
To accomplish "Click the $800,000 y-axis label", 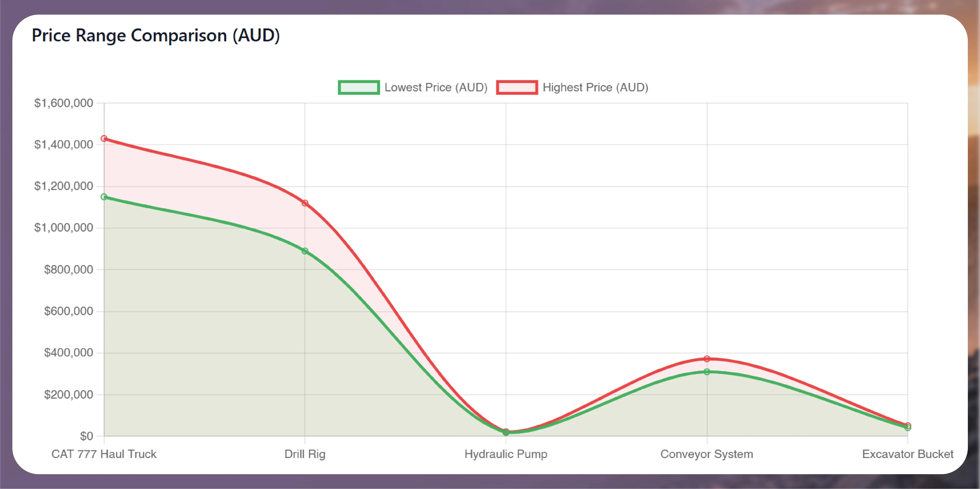I will (x=68, y=269).
